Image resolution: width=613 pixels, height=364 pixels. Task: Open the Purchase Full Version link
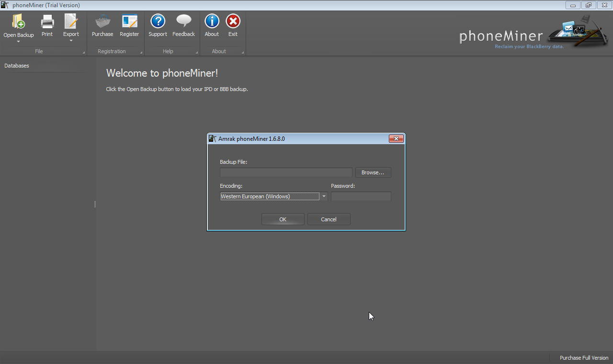pyautogui.click(x=584, y=358)
